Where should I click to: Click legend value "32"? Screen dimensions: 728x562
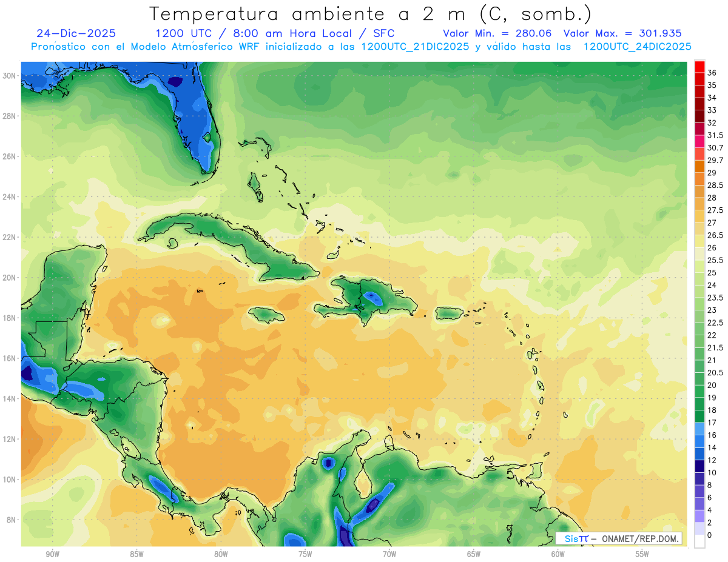[x=712, y=122]
